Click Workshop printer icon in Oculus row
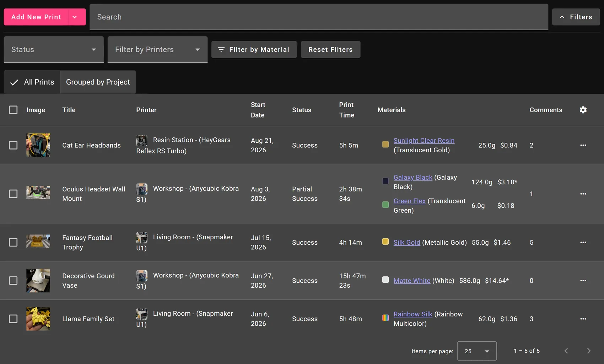Viewport: 604px width, 364px height. [x=142, y=189]
